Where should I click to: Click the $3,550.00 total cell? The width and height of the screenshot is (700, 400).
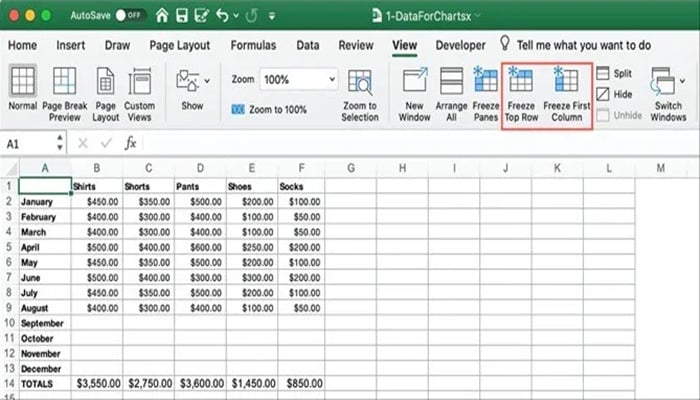tap(97, 383)
